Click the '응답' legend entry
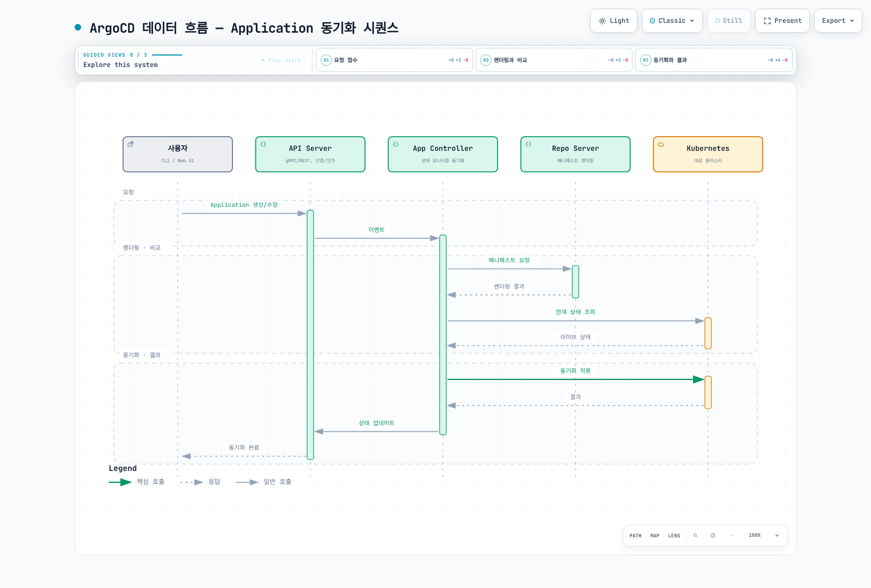The image size is (871, 588). (200, 482)
